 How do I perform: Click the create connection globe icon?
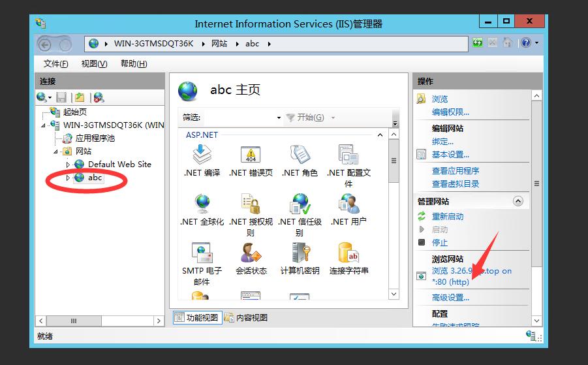tap(42, 97)
